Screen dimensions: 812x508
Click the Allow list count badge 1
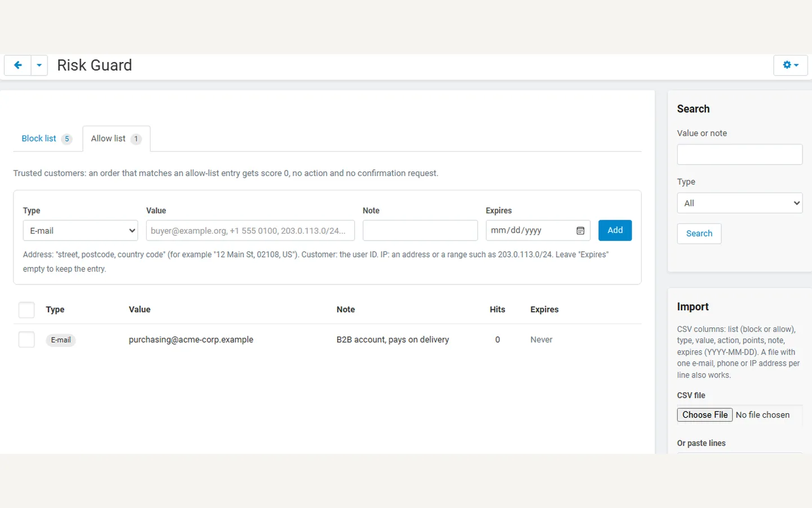[136, 139]
